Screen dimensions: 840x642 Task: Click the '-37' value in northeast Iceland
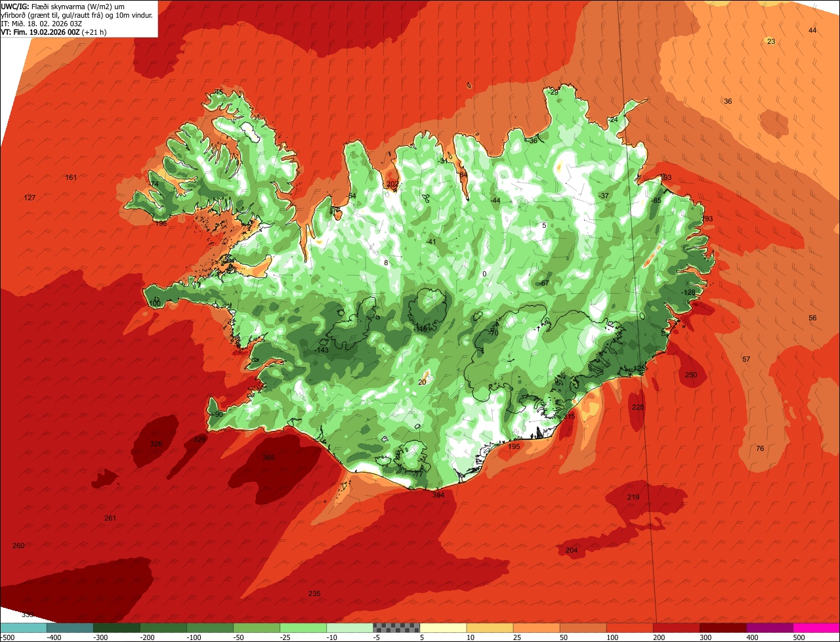pos(604,196)
